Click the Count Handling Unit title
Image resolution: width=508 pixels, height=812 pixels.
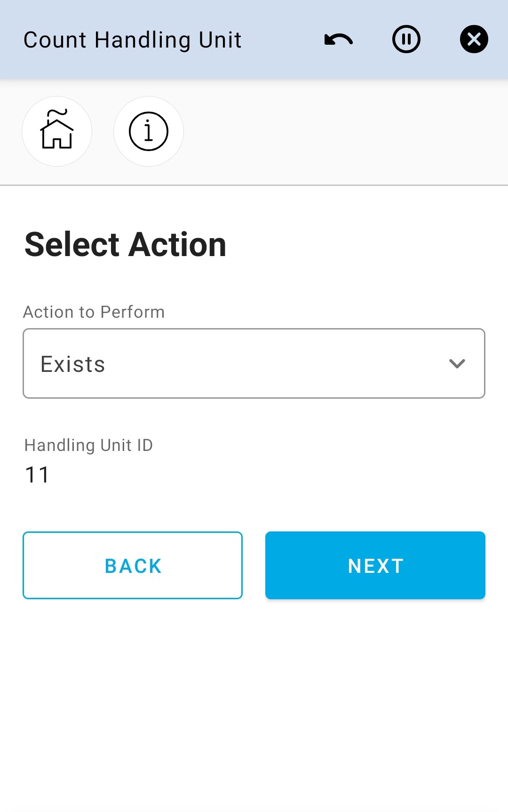coord(133,40)
